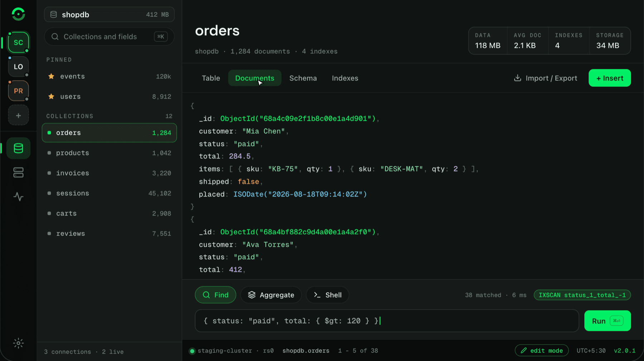Click the download icon beside Import / Export
644x361 pixels.
click(517, 78)
